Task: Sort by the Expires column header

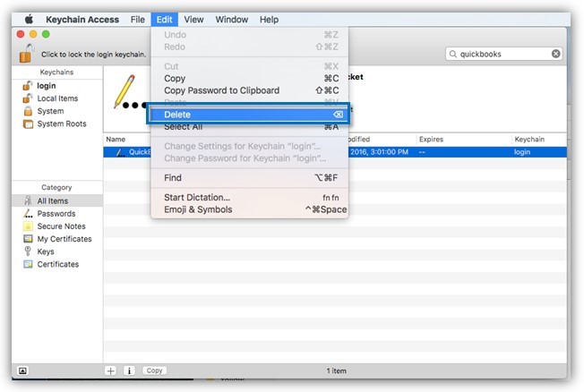Action: click(x=431, y=140)
